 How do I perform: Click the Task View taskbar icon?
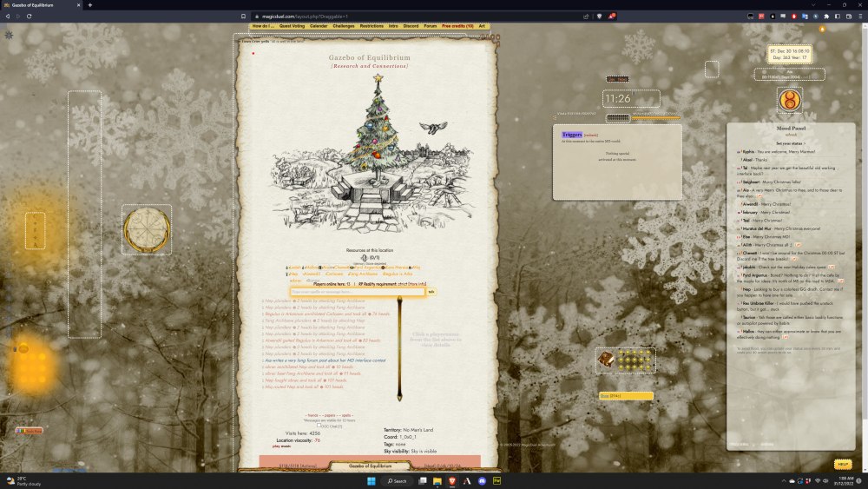(x=423, y=480)
